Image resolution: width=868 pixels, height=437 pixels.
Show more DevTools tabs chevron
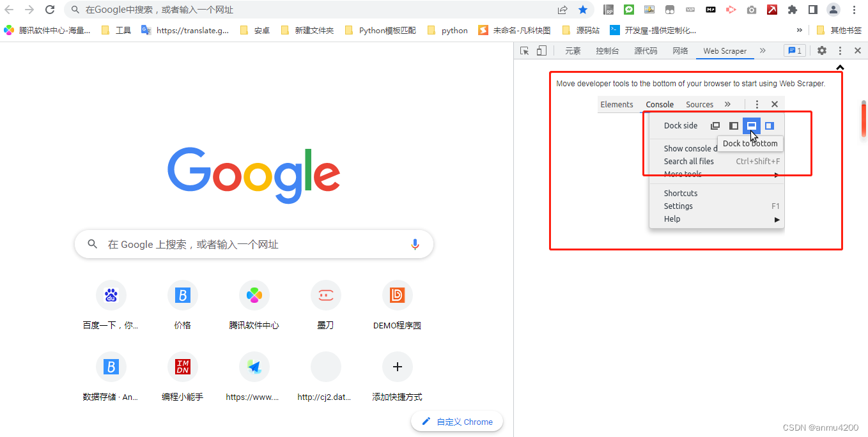762,50
